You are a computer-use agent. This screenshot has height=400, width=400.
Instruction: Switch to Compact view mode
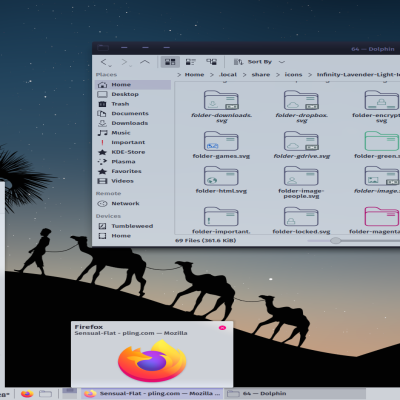191,62
